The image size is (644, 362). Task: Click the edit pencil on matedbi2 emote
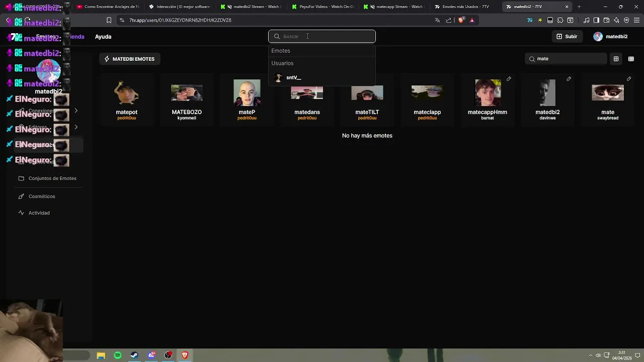pyautogui.click(x=569, y=79)
